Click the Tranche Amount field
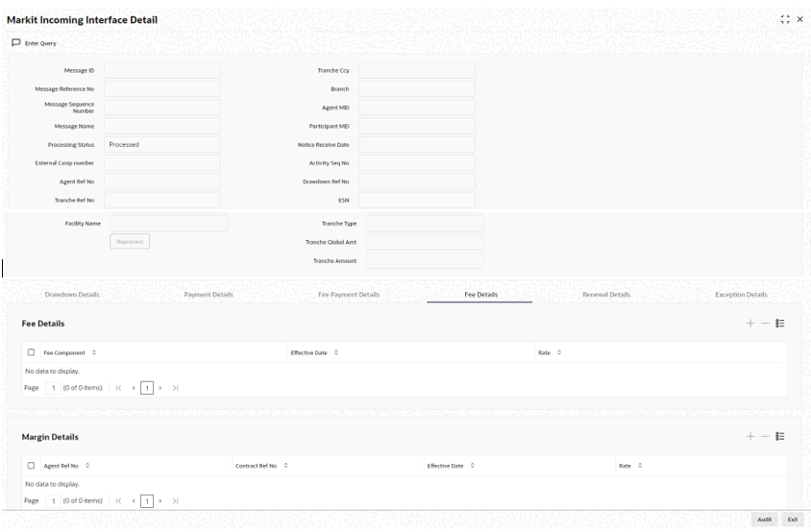The width and height of the screenshot is (811, 532). pyautogui.click(x=425, y=260)
